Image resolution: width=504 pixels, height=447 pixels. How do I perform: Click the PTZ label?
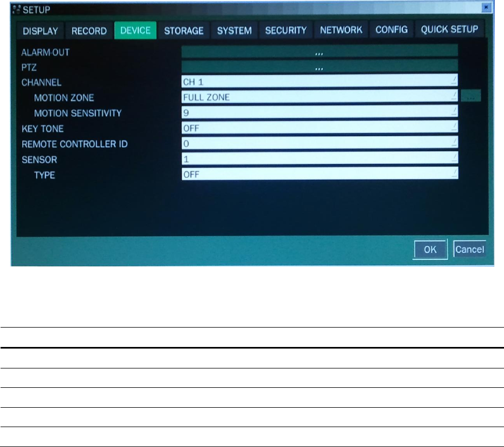(x=29, y=67)
